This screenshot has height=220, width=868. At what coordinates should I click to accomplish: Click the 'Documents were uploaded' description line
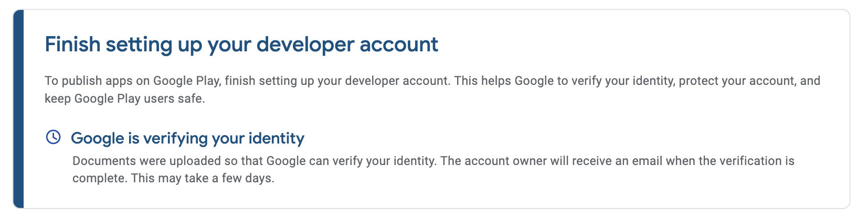(x=433, y=161)
